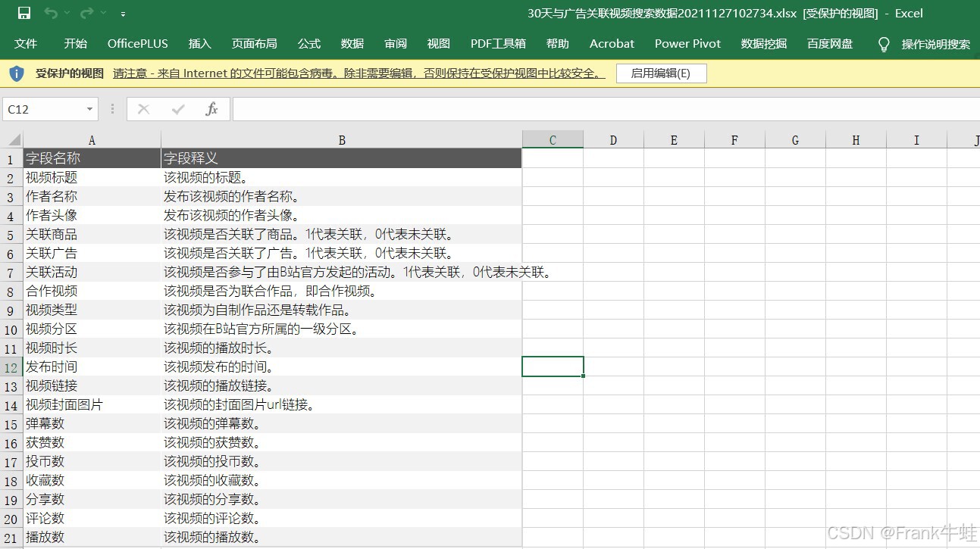The image size is (980, 549).
Task: Select row 12 header
Action: pyautogui.click(x=11, y=367)
